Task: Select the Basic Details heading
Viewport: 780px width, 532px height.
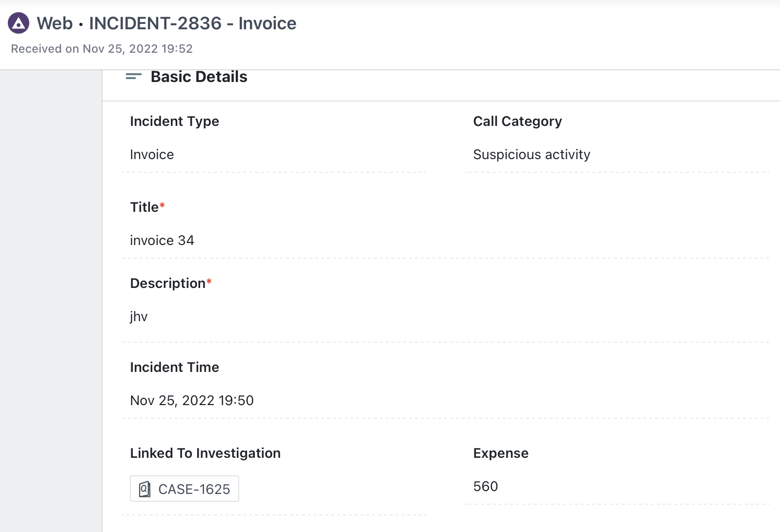Action: (x=199, y=77)
